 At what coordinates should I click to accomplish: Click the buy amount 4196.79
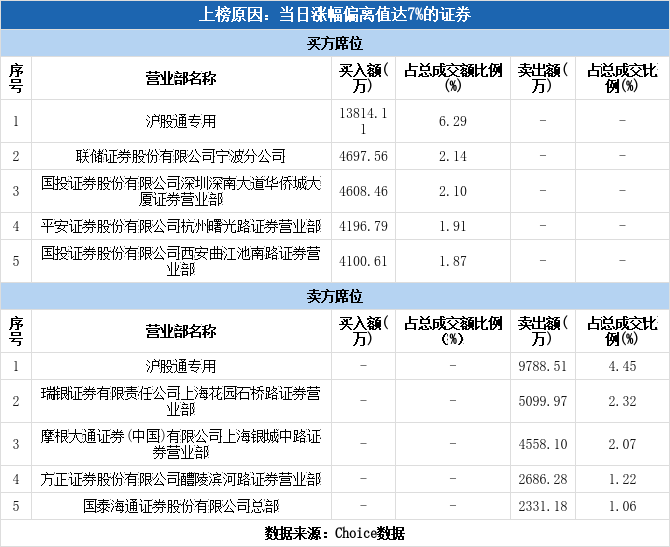pos(363,226)
